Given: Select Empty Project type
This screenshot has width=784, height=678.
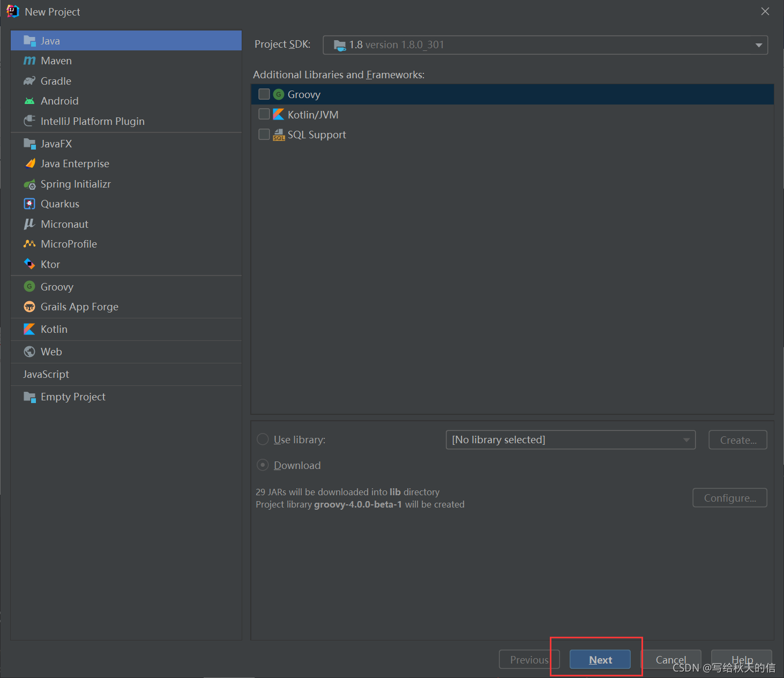Looking at the screenshot, I should (x=126, y=397).
